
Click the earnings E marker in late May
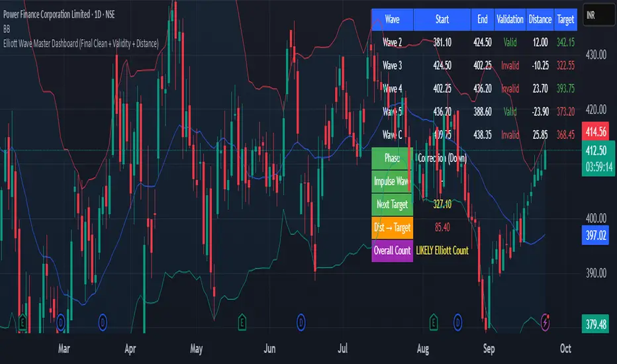tap(242, 323)
